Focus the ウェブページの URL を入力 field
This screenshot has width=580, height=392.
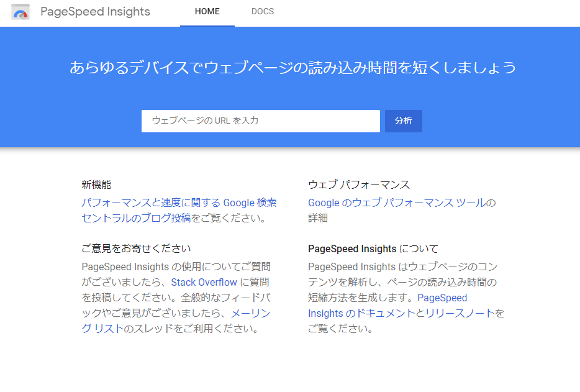coord(260,121)
